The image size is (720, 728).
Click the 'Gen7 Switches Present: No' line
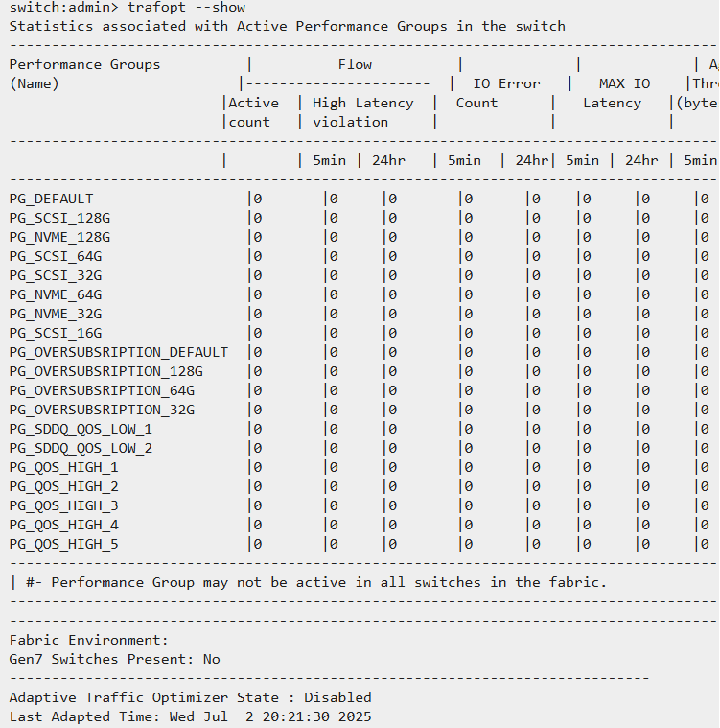(x=114, y=659)
